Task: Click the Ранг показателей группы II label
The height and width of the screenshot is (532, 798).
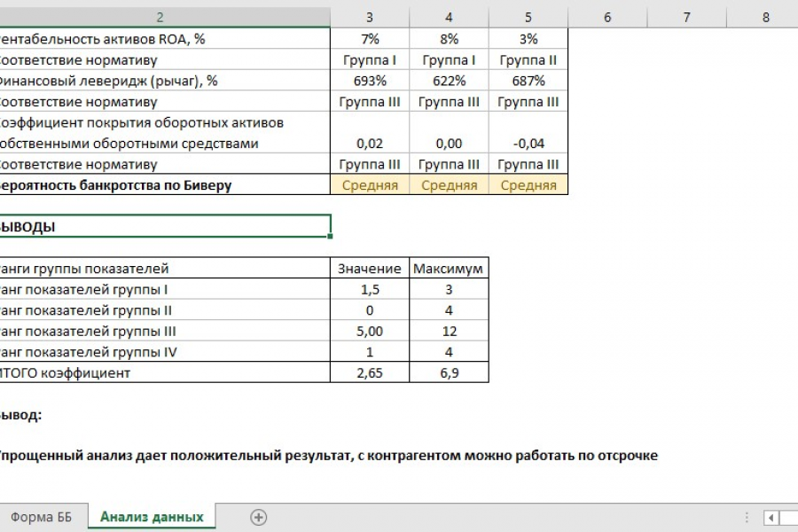Action: point(85,310)
